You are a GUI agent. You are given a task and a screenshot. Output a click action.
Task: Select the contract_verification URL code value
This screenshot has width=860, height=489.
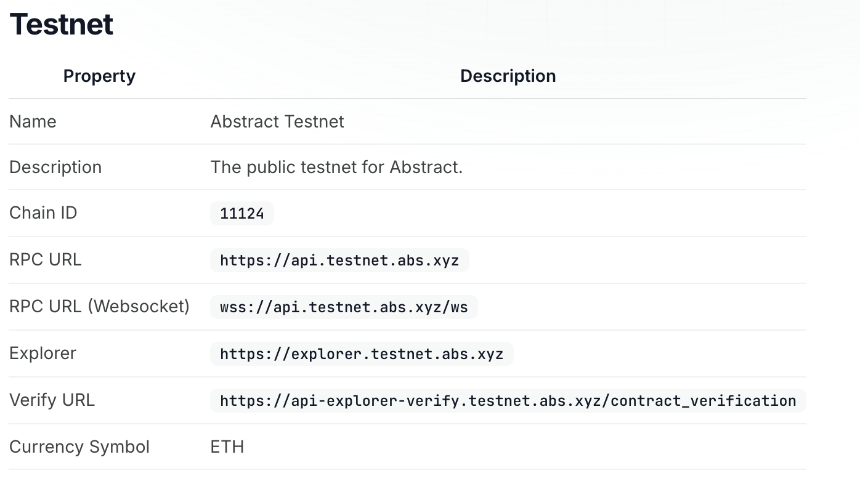pyautogui.click(x=508, y=401)
